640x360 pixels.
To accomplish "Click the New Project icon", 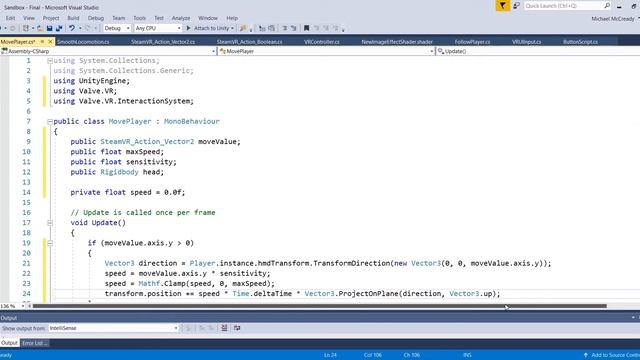I will coord(26,28).
